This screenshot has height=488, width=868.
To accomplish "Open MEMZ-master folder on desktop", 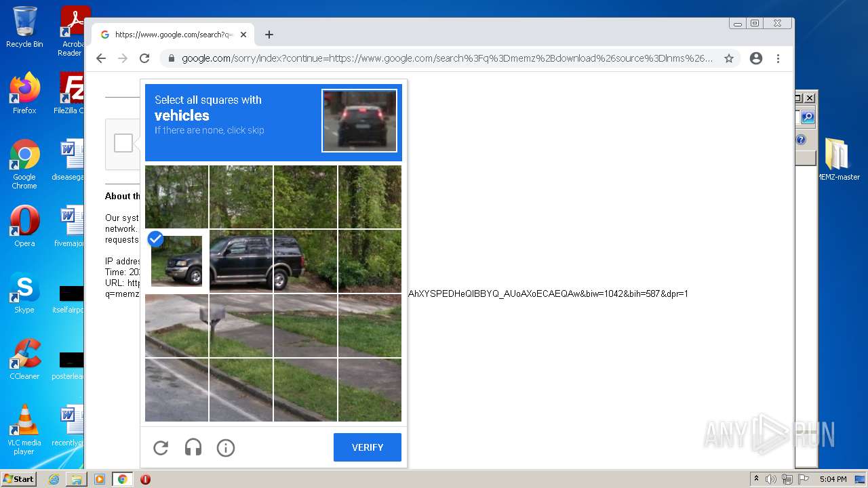I will (x=838, y=160).
